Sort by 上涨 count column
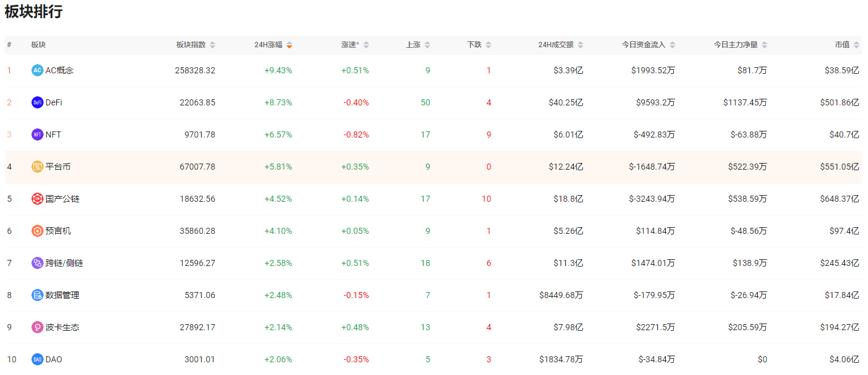The height and width of the screenshot is (375, 868). (x=418, y=45)
